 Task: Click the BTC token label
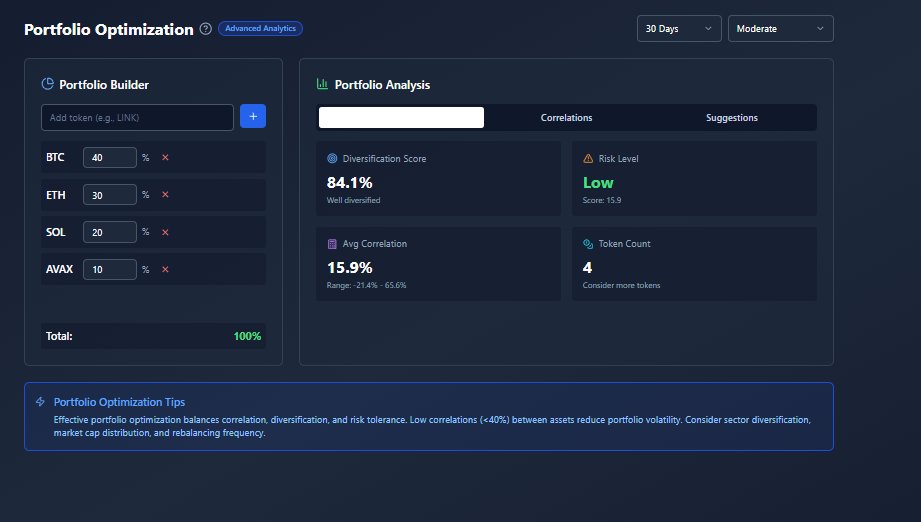(x=55, y=157)
